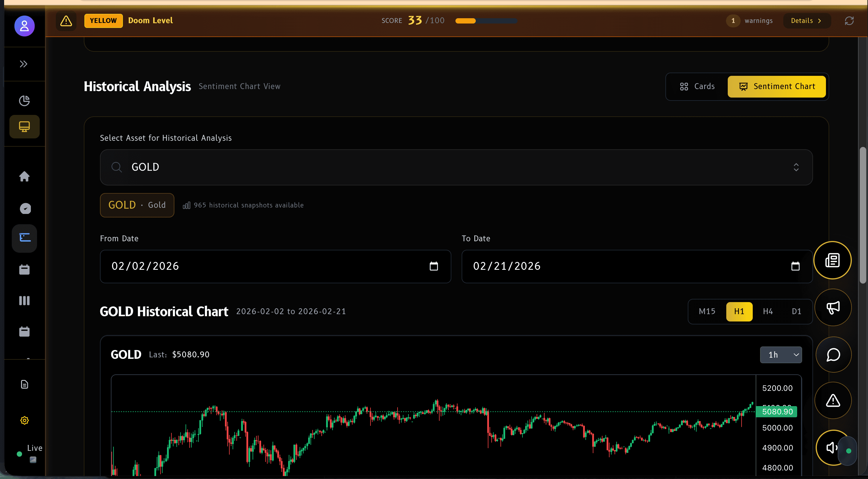Image resolution: width=868 pixels, height=479 pixels.
Task: Select the Sentiment Chart view toggle
Action: pyautogui.click(x=776, y=86)
